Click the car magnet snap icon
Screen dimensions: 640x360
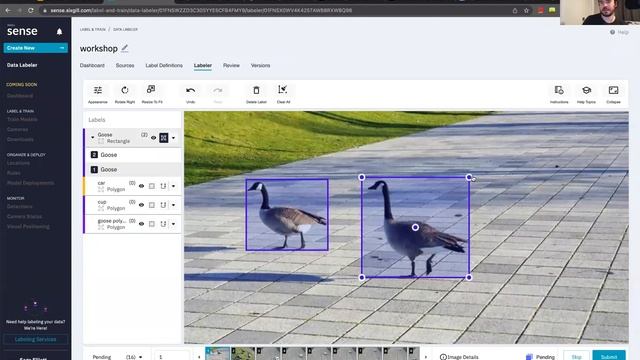[x=163, y=186]
